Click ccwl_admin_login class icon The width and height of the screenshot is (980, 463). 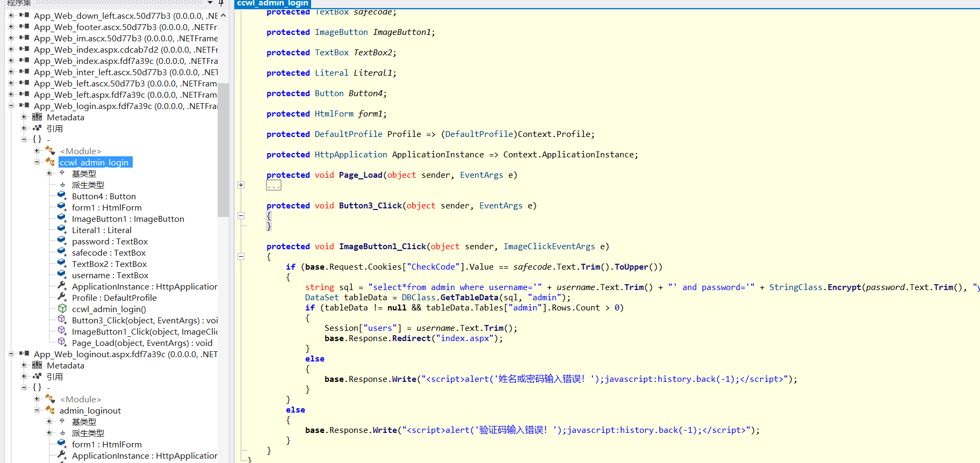(x=50, y=162)
